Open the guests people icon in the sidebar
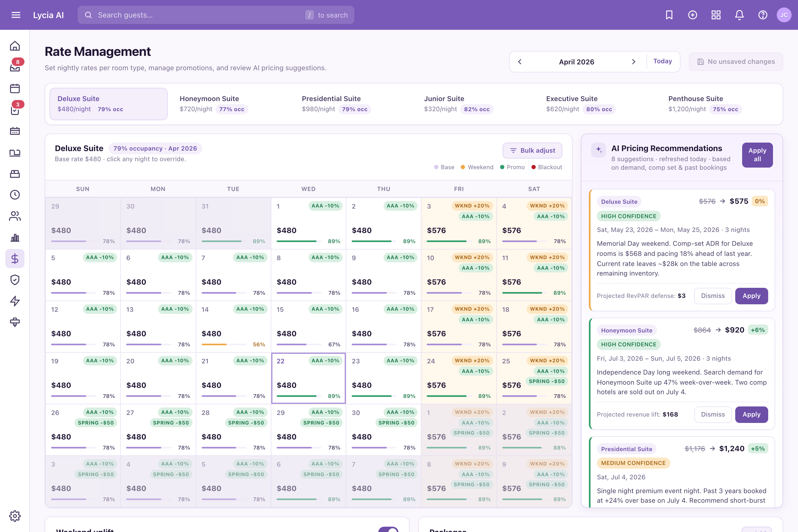798x532 pixels. click(15, 216)
